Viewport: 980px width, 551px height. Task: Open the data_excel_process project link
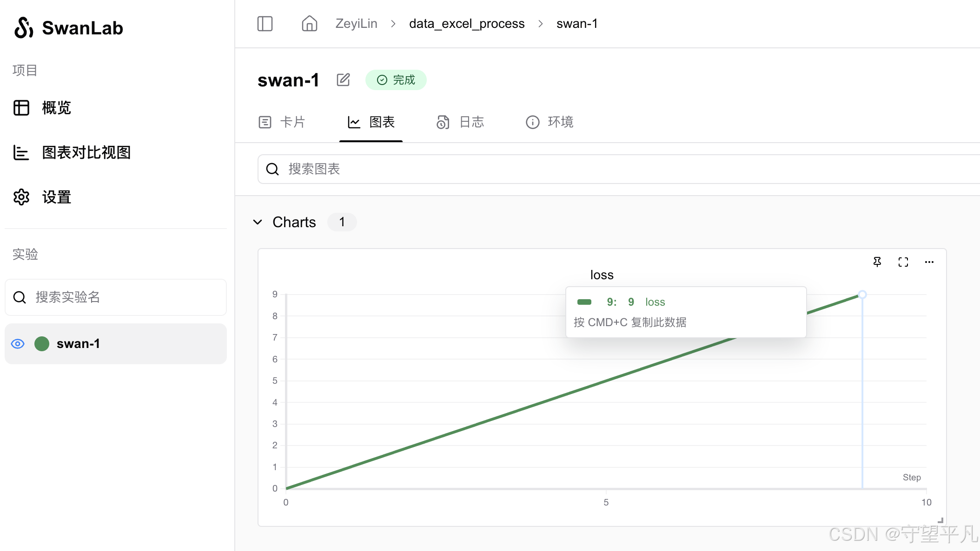(466, 23)
